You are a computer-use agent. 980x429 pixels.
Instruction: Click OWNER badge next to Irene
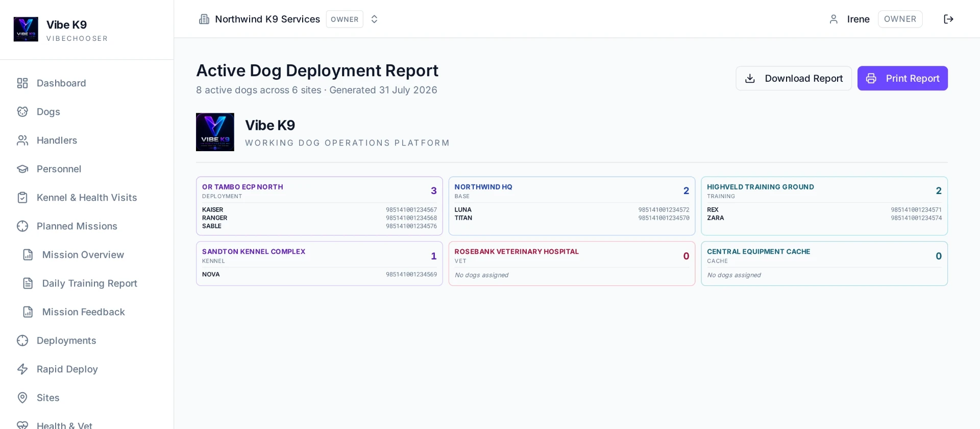[900, 19]
